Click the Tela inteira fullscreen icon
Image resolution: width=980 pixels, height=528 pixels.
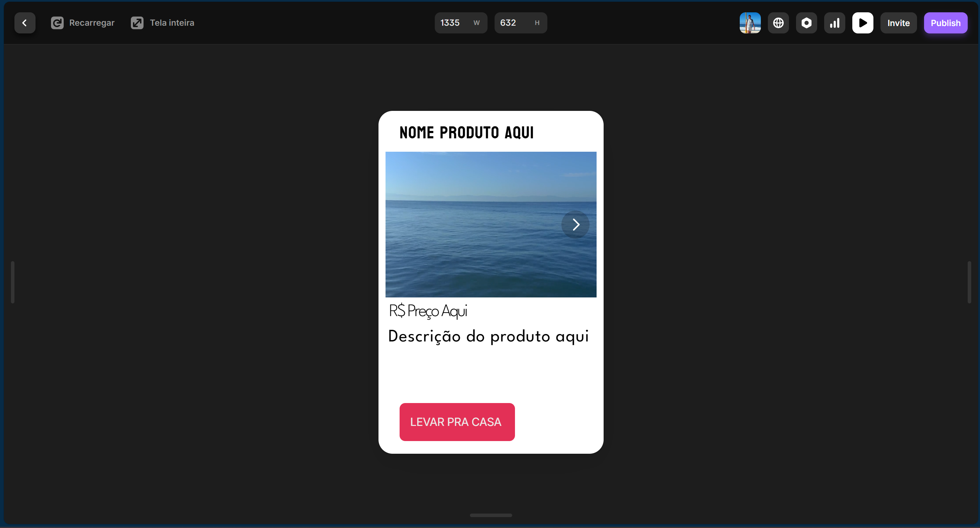137,23
